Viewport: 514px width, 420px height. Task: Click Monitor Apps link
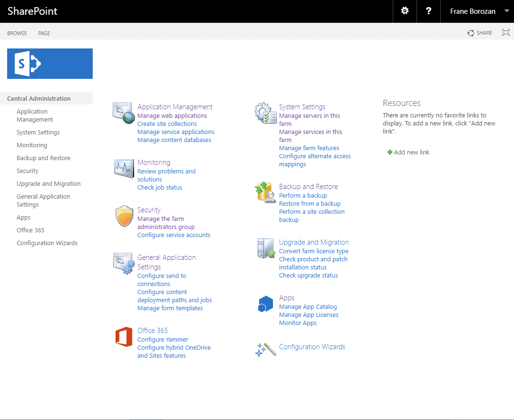298,323
